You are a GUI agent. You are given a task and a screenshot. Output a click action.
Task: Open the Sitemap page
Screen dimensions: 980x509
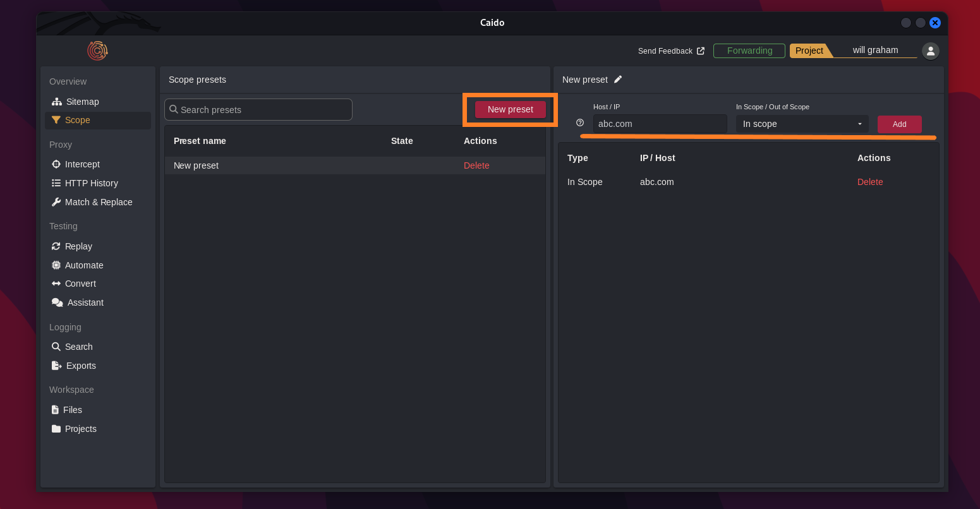click(x=98, y=102)
